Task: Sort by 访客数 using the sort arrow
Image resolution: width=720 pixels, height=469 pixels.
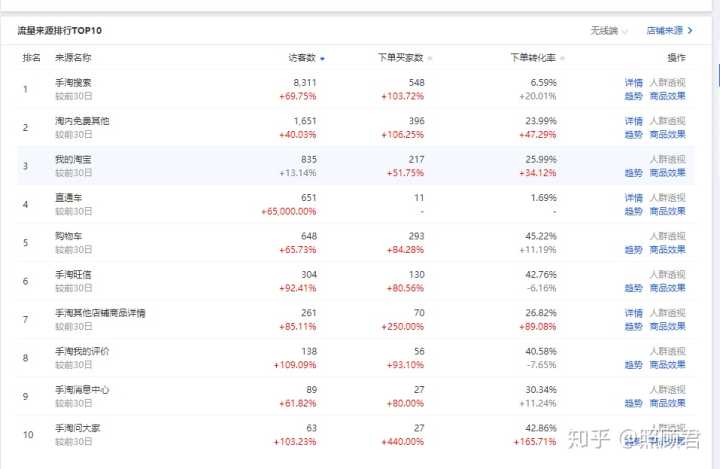Action: click(322, 59)
